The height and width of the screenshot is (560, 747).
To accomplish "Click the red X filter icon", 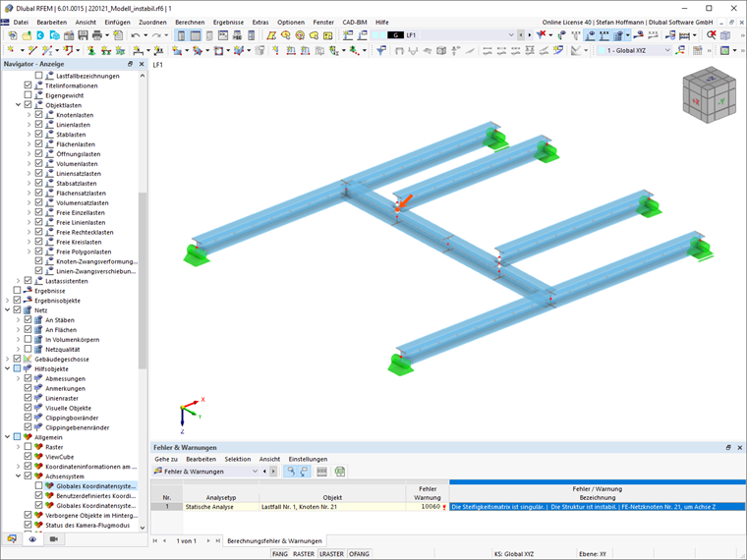I will tap(541, 34).
